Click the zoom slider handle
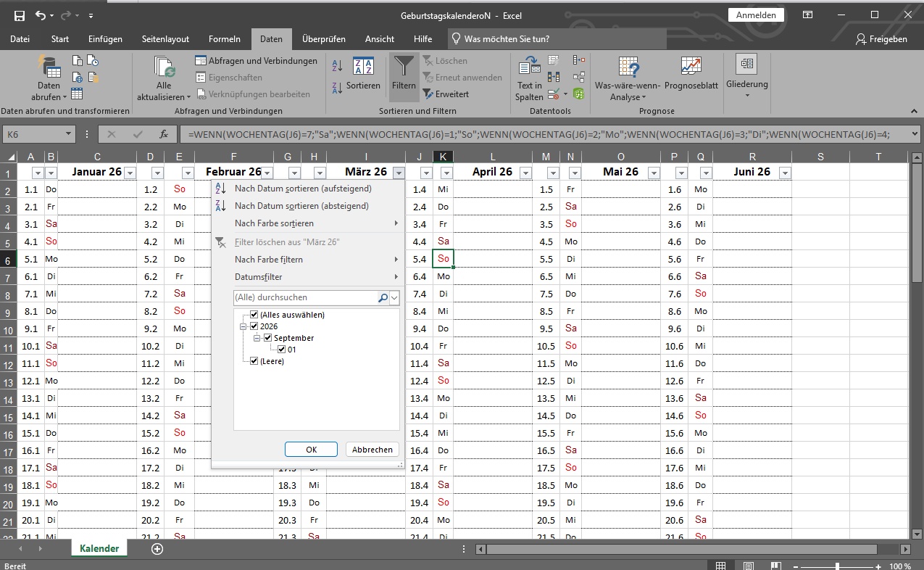Image resolution: width=924 pixels, height=570 pixels. 837,566
